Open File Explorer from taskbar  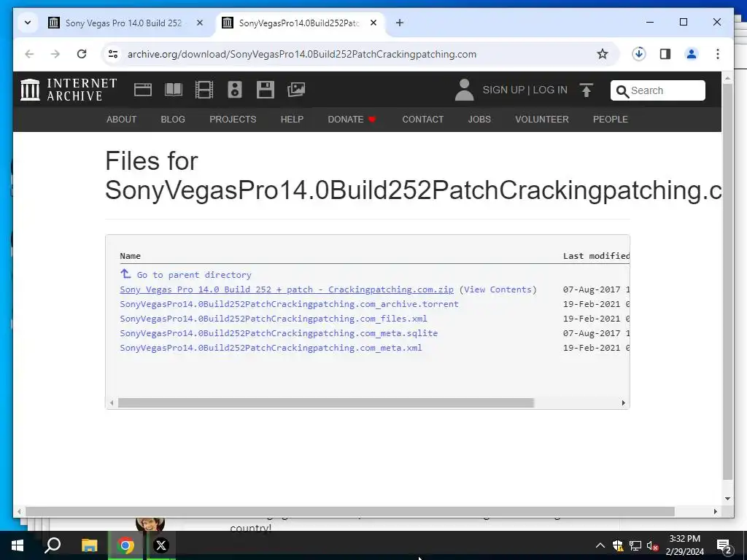point(89,545)
